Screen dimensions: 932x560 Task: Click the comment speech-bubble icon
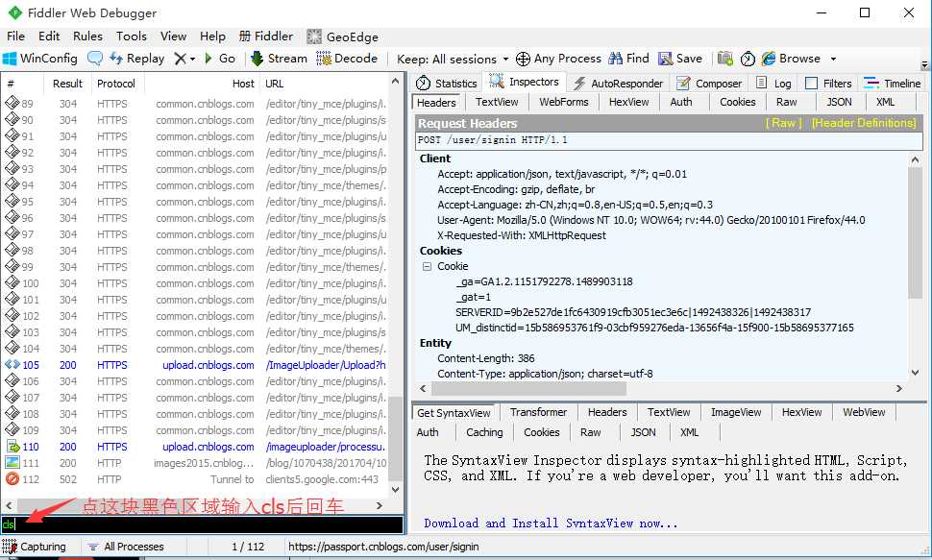tap(94, 59)
